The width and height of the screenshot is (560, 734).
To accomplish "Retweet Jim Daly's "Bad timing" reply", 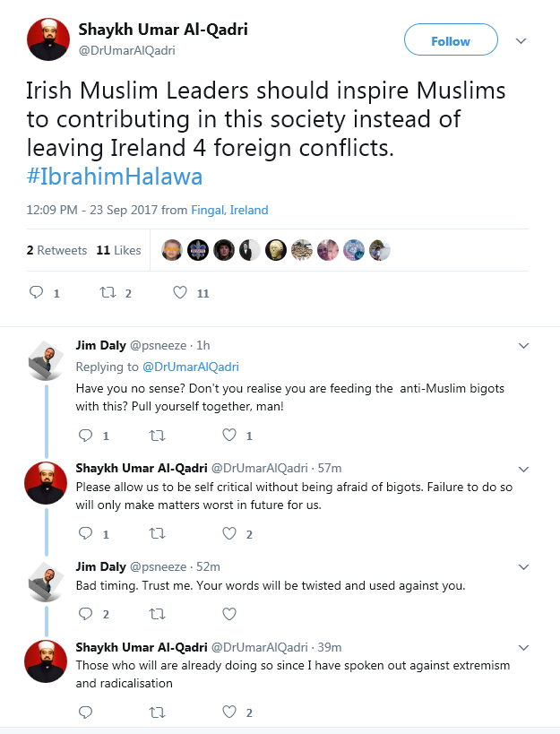I will click(158, 614).
